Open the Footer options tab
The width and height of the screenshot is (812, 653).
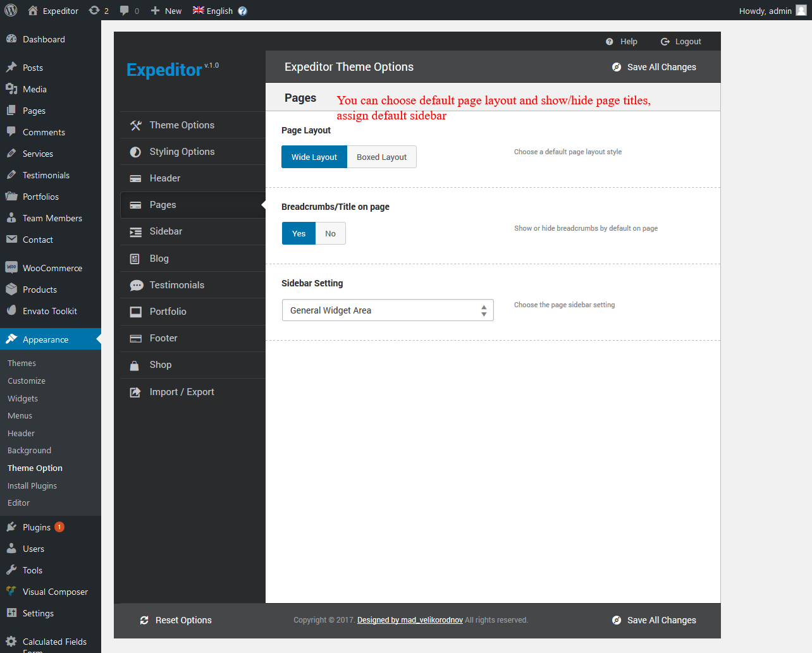[163, 338]
